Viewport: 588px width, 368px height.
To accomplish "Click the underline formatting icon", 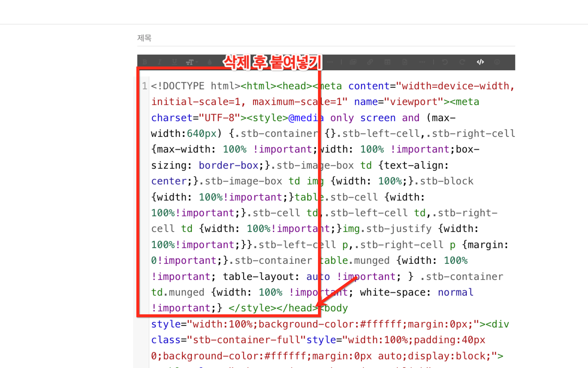I will click(x=174, y=62).
